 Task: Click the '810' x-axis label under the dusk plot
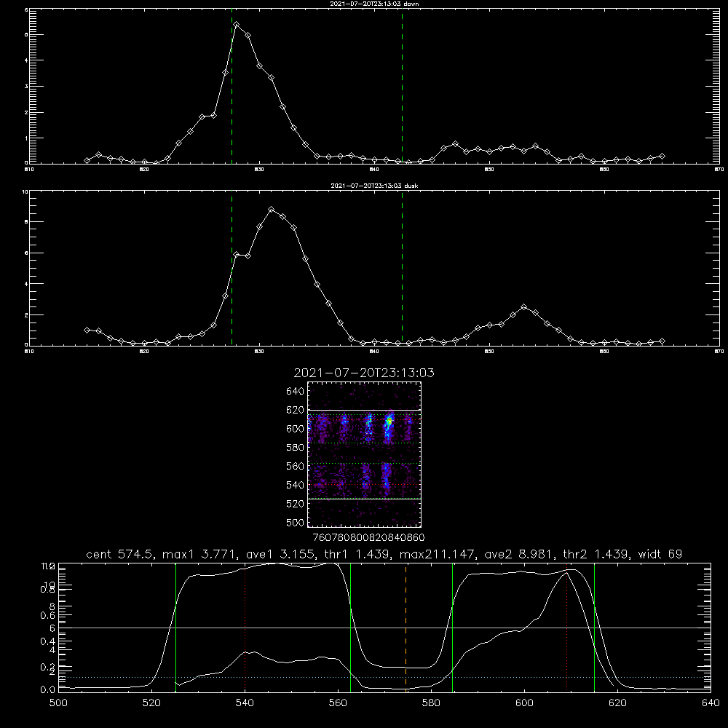point(29,352)
